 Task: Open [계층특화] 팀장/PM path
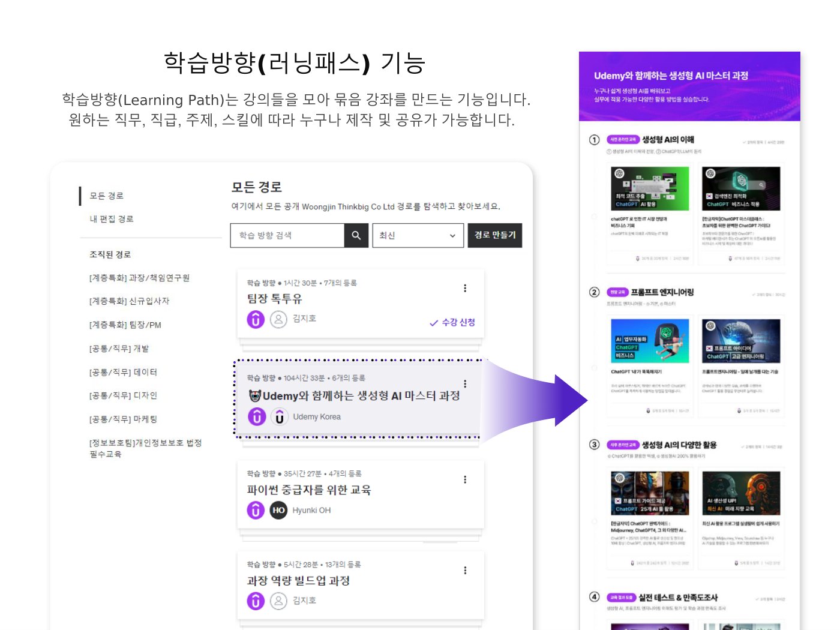(125, 325)
